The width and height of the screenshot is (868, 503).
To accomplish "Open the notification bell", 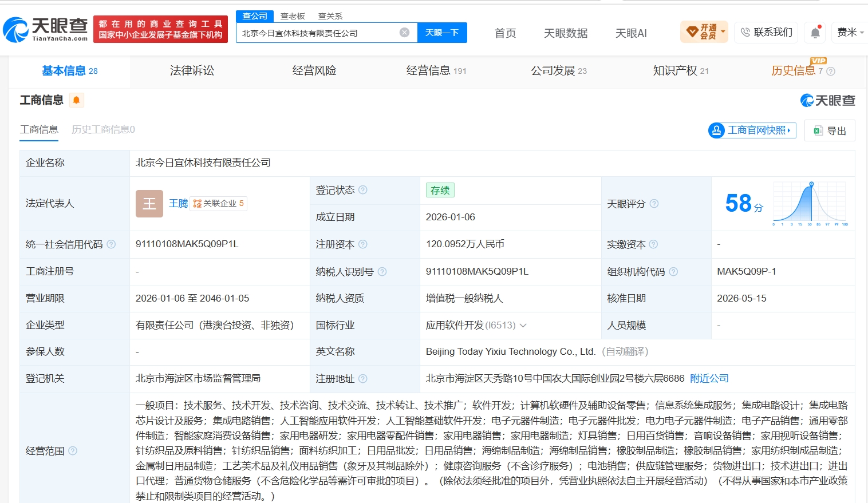I will [815, 33].
